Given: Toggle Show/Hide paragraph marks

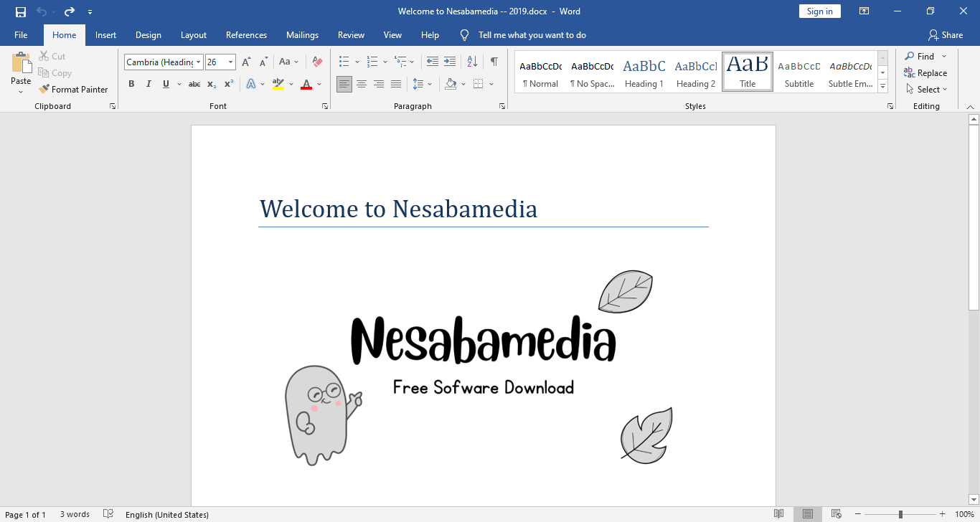Looking at the screenshot, I should pos(494,62).
